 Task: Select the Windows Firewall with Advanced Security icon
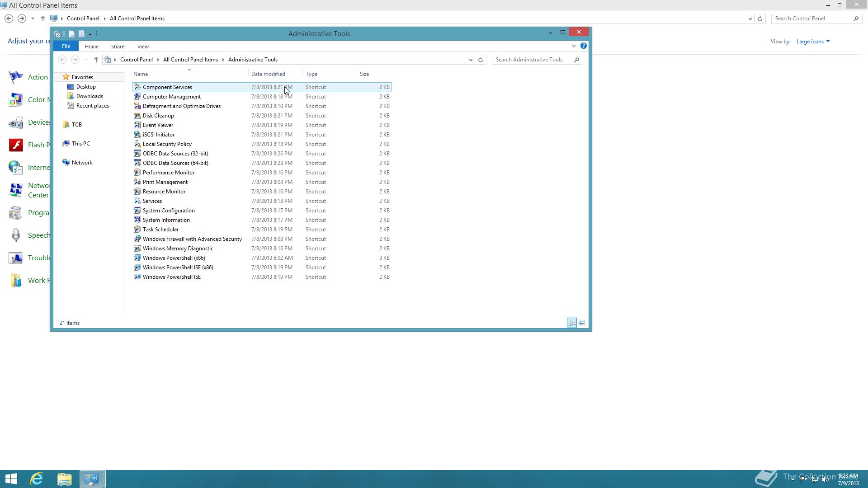137,239
